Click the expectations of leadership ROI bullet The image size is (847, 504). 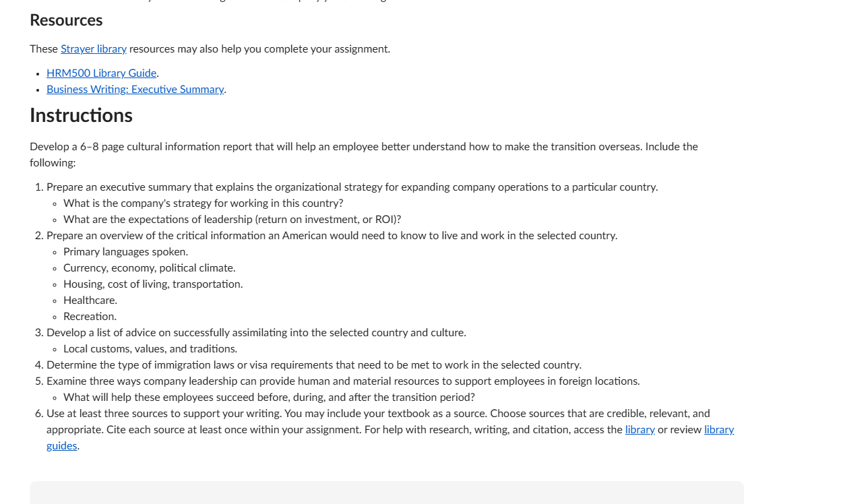[232, 220]
